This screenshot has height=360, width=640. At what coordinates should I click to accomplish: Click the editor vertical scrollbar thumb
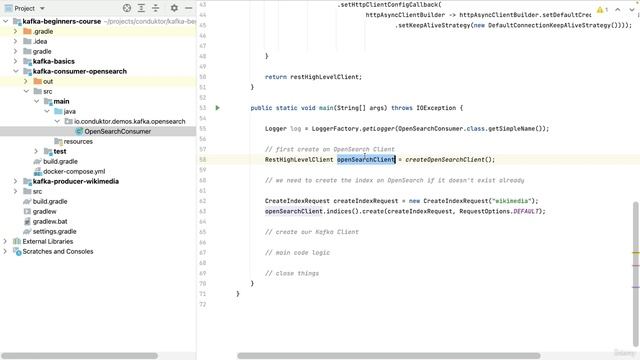(636, 273)
